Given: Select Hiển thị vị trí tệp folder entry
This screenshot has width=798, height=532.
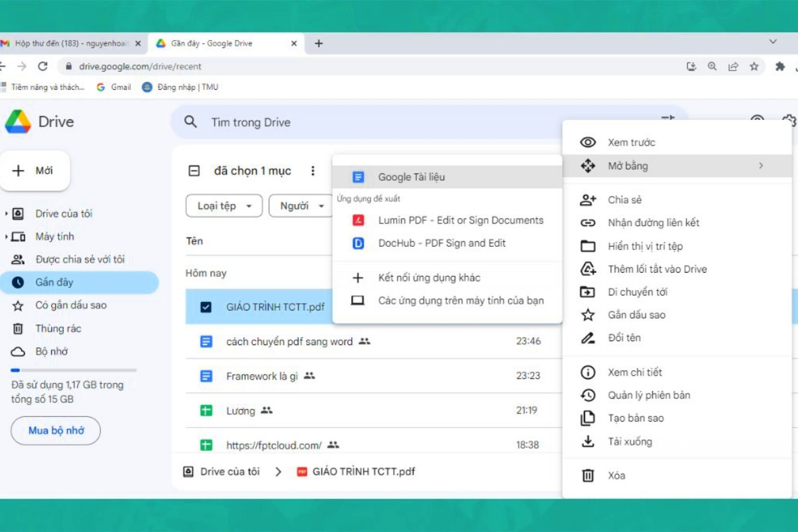Looking at the screenshot, I should click(x=677, y=246).
